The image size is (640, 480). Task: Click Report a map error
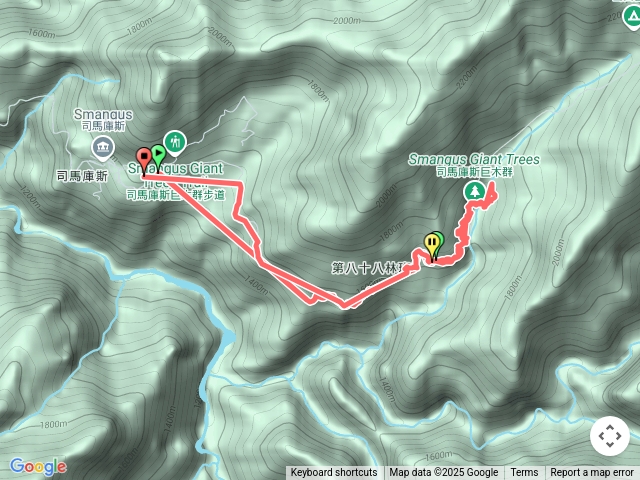coord(591,473)
